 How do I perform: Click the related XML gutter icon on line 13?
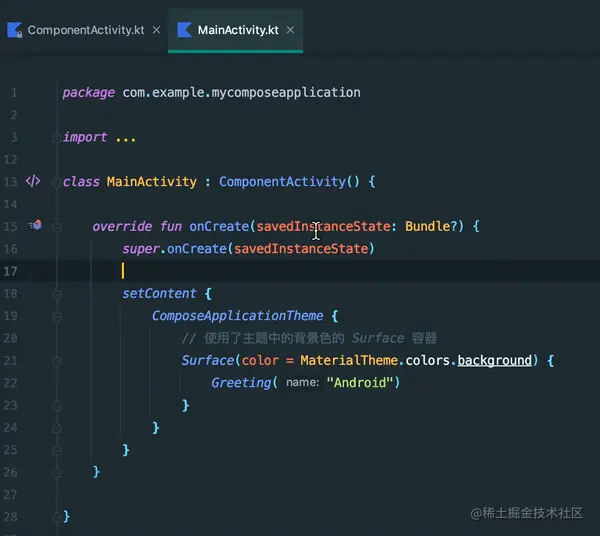tap(33, 181)
